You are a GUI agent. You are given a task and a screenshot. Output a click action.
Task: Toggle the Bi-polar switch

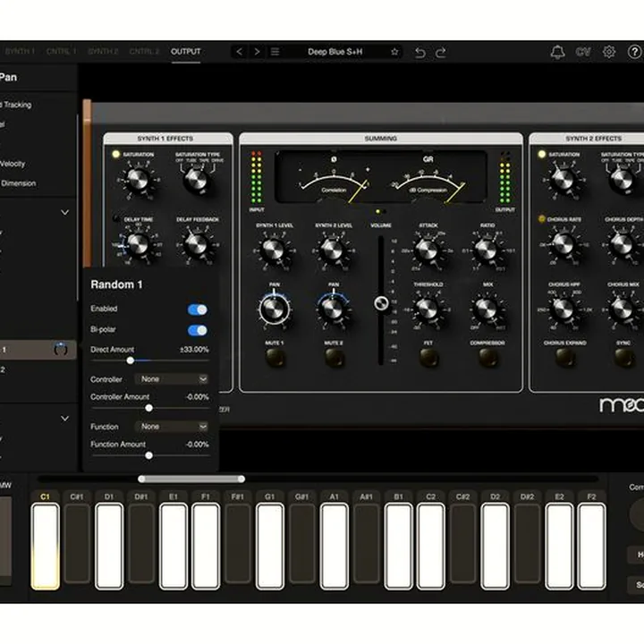(x=198, y=330)
